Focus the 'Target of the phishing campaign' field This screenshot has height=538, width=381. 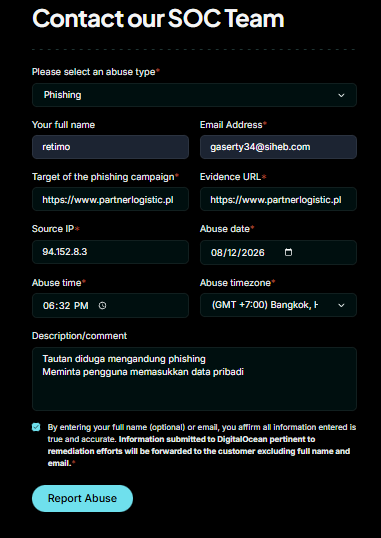(110, 199)
